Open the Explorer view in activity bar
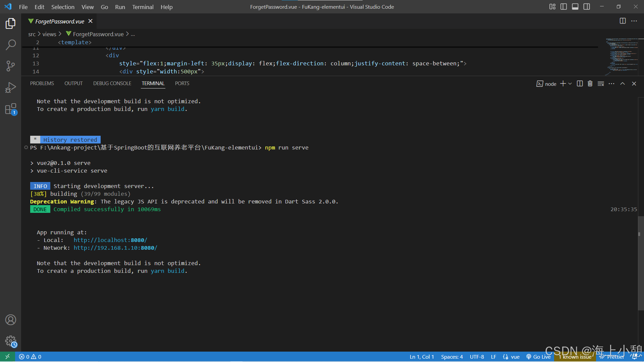The width and height of the screenshot is (644, 362). 10,23
